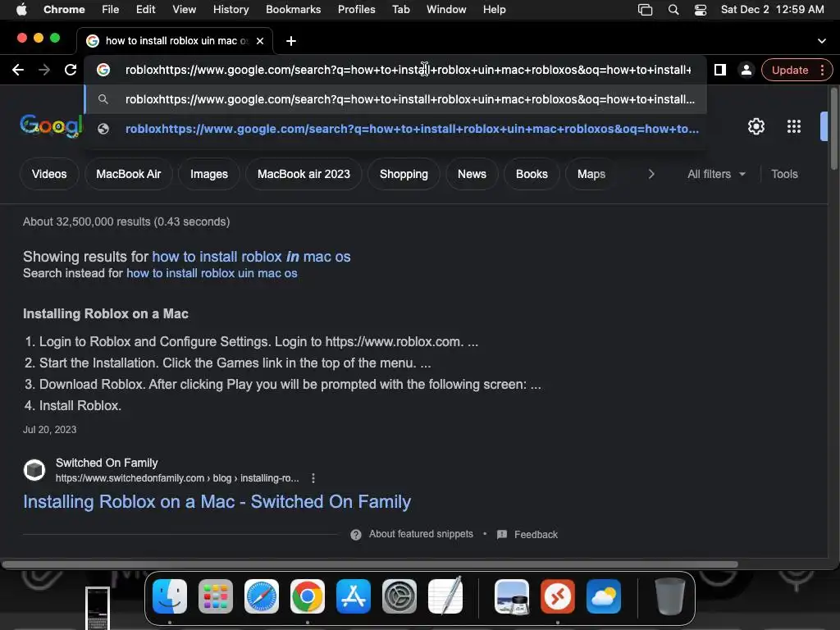Switch to Shopping results

(404, 174)
